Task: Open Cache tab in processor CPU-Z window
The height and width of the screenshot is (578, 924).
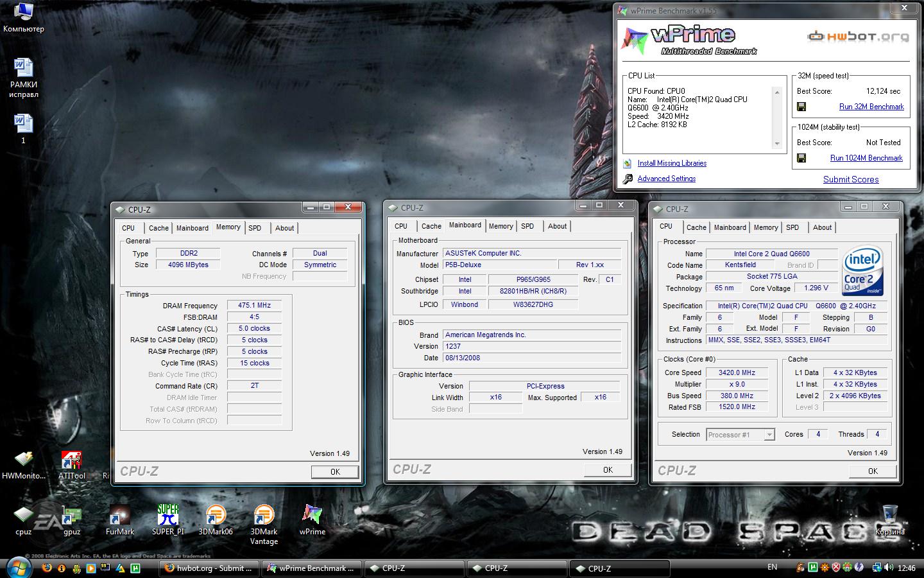Action: pyautogui.click(x=696, y=227)
